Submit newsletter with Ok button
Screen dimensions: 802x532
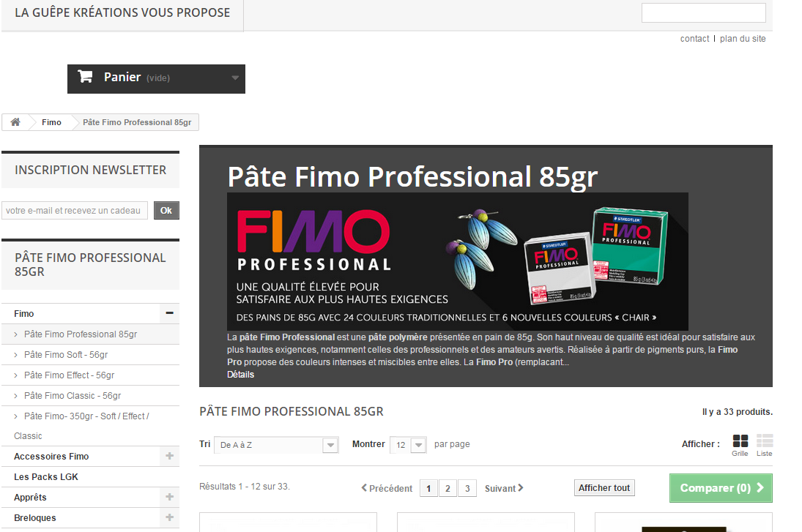[166, 211]
